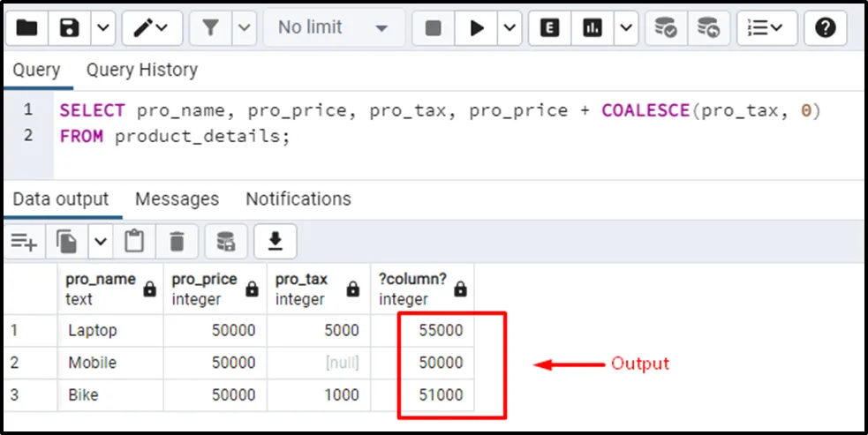
Task: Switch to the Query History tab
Action: 141,70
